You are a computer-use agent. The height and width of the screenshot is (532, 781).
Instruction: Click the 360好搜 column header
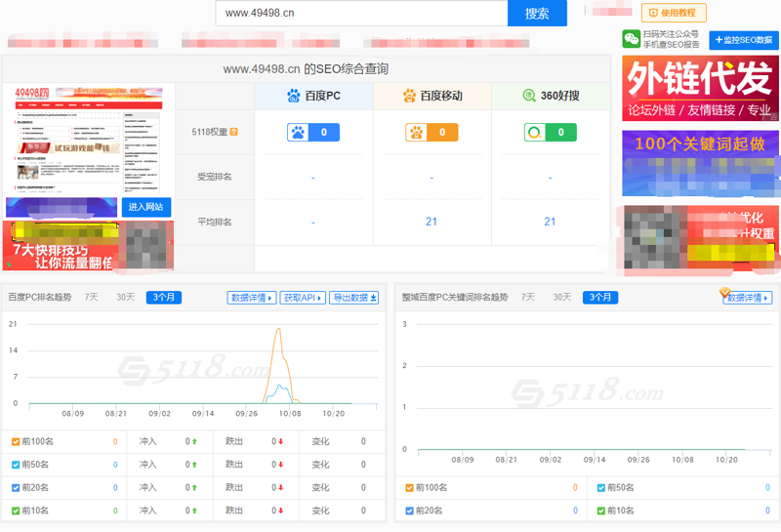pos(551,96)
